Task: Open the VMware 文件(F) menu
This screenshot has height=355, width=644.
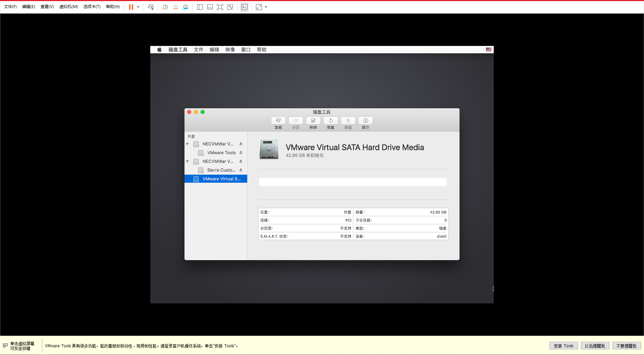Action: click(10, 7)
